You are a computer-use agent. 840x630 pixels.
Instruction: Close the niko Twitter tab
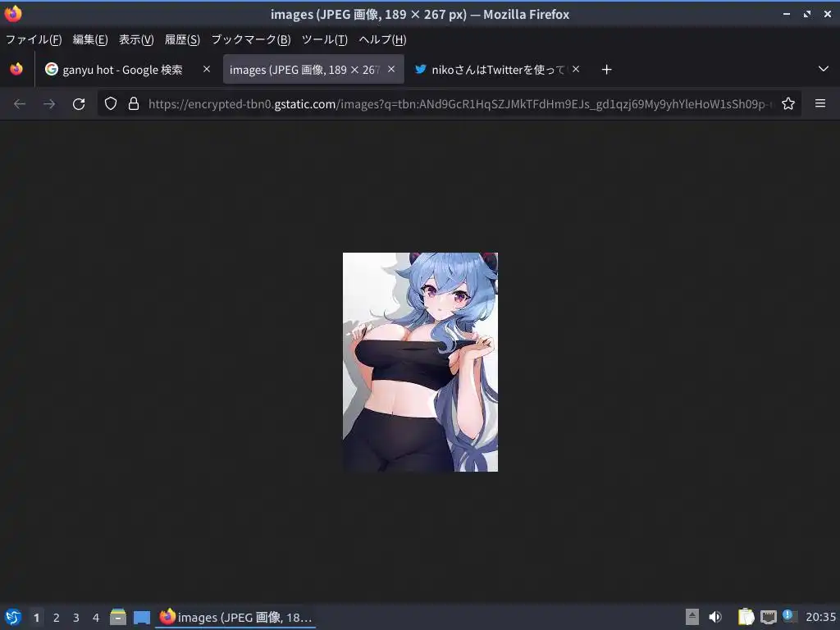(x=576, y=69)
